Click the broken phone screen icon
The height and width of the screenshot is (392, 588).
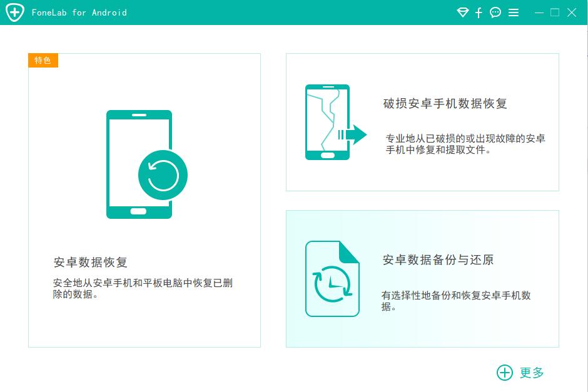[336, 122]
